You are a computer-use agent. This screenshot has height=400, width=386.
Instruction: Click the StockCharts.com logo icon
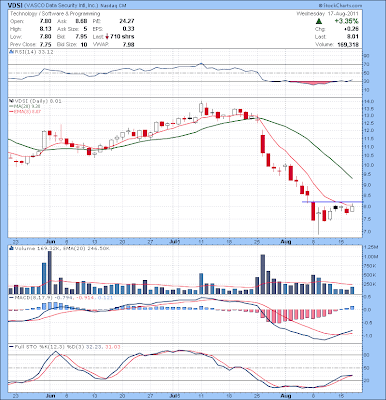tap(321, 6)
